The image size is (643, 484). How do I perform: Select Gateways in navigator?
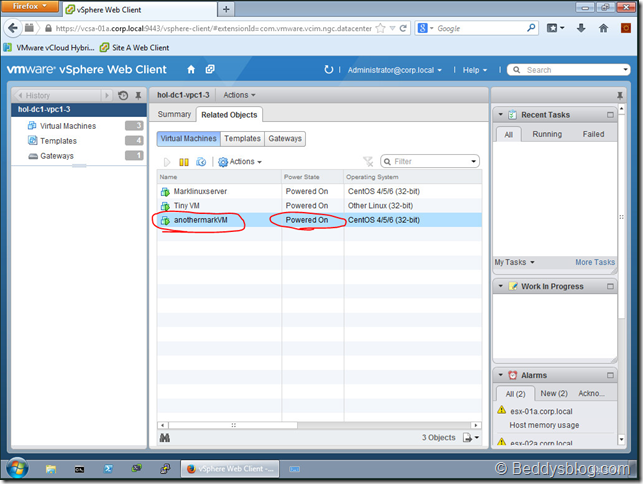pyautogui.click(x=79, y=156)
